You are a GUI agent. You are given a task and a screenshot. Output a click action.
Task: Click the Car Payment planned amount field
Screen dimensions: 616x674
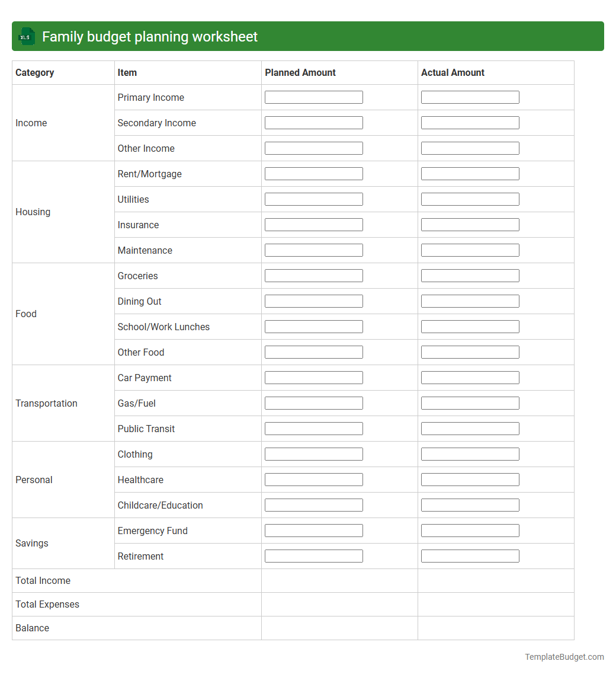click(313, 377)
